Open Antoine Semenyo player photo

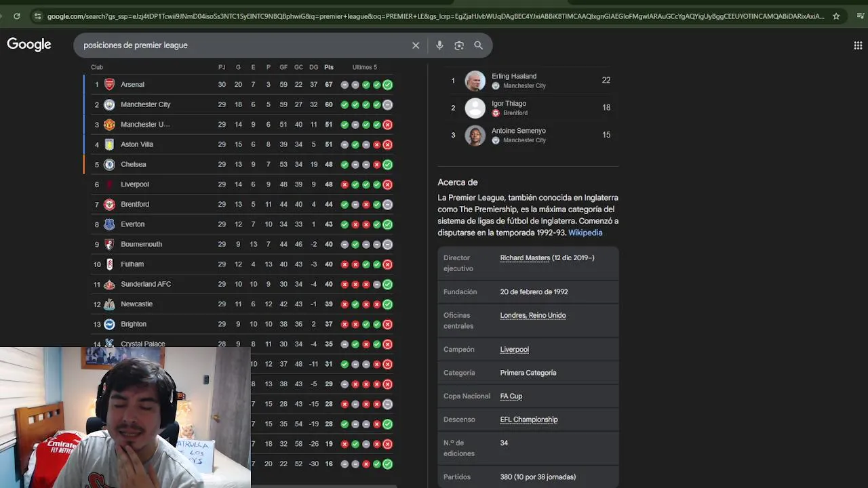coord(475,135)
